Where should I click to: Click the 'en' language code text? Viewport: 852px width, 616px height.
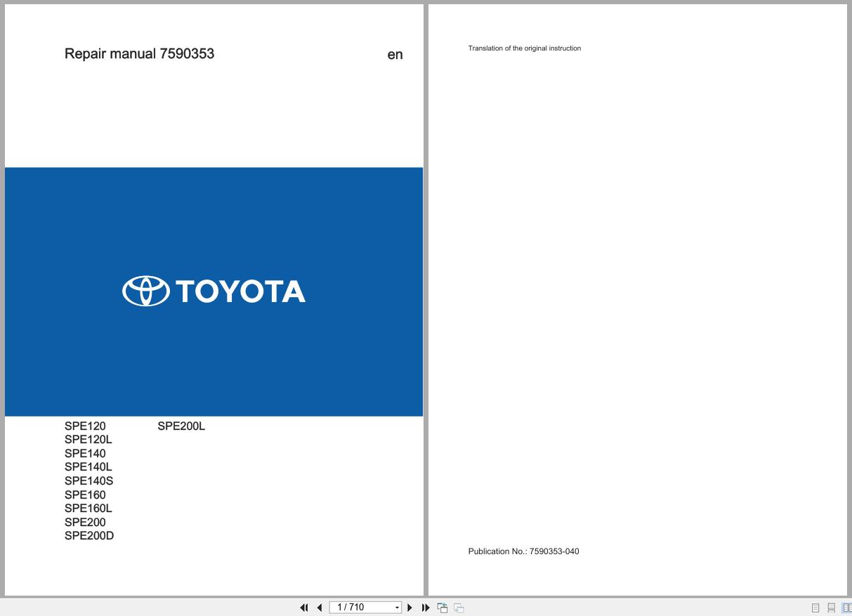pos(395,55)
